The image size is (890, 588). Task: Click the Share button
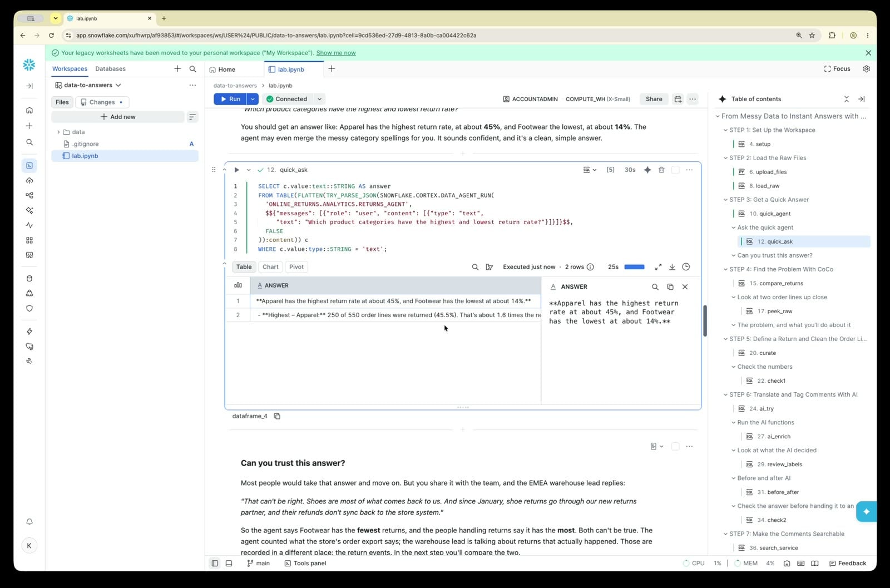tap(654, 99)
